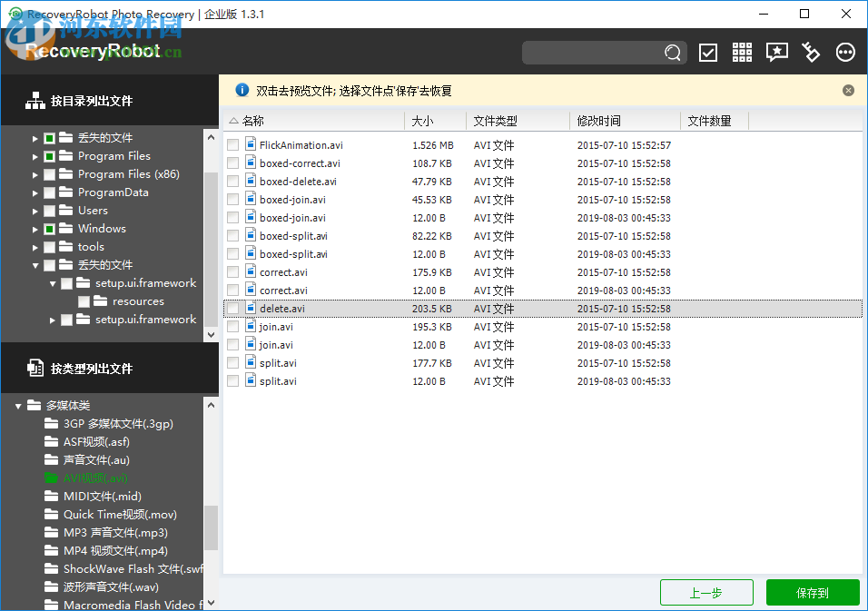Click the select-all icon in the toolbar
Viewport: 868px width, 611px height.
click(x=708, y=53)
